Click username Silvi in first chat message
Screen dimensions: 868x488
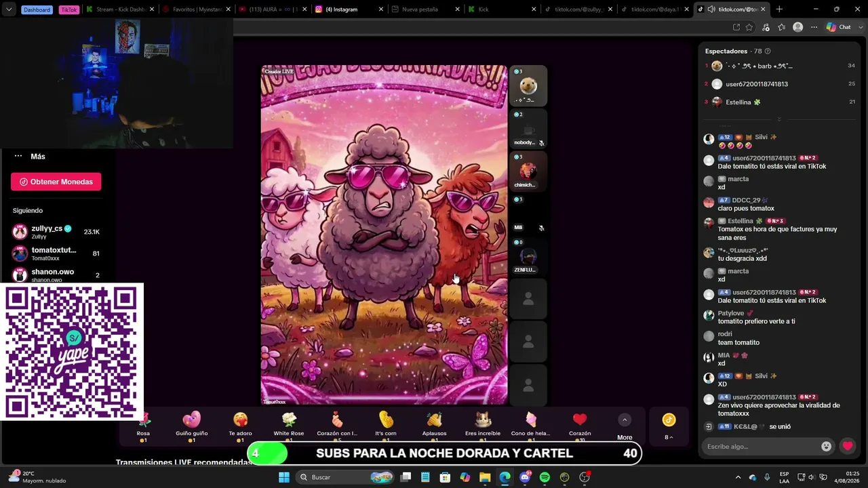point(761,137)
